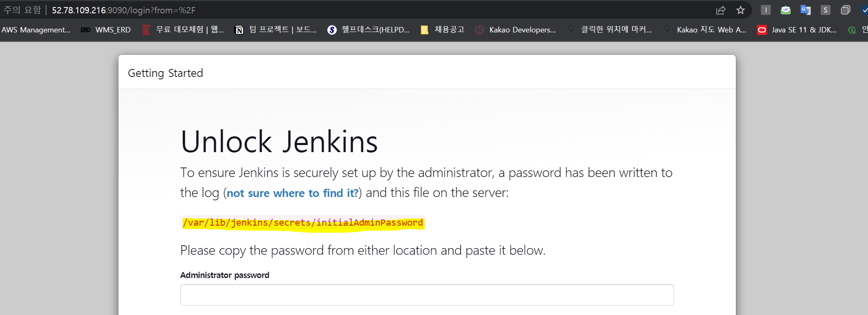The width and height of the screenshot is (868, 315).
Task: Click the 'I' extension icon
Action: coord(765,10)
